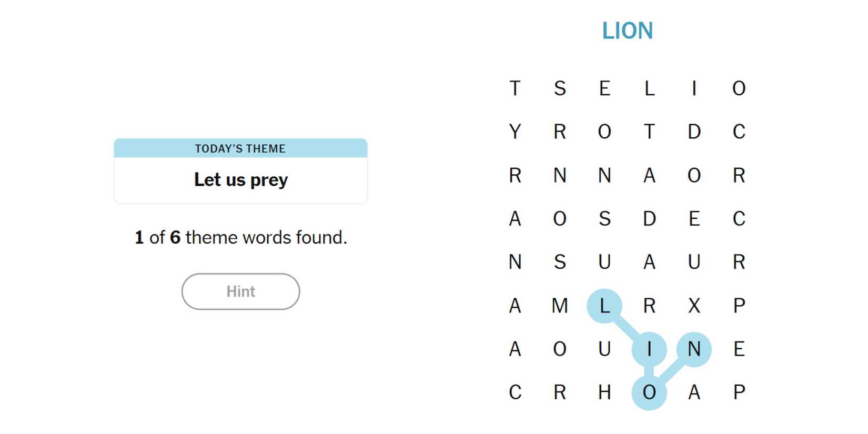Tap the letter M tile
Viewport: 868px width, 434px height.
point(560,306)
